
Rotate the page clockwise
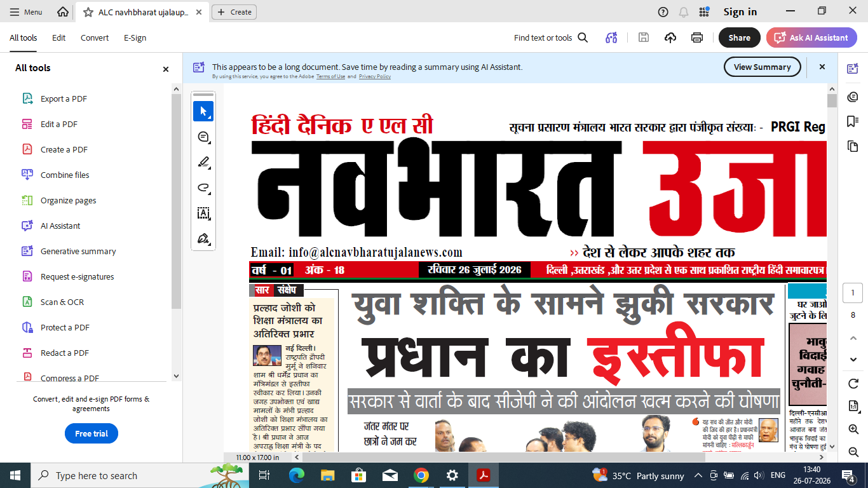click(x=853, y=384)
